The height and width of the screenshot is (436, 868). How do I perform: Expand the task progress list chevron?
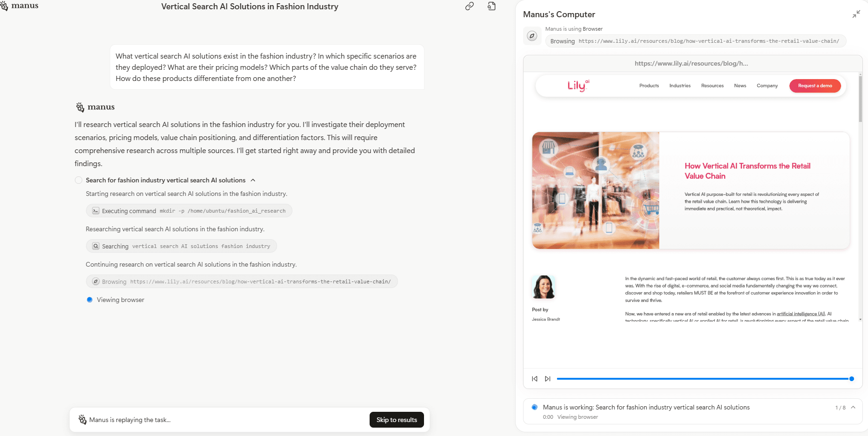coord(853,407)
